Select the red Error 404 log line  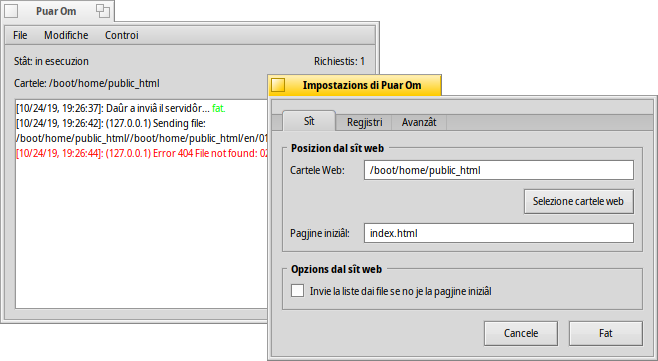[x=142, y=154]
